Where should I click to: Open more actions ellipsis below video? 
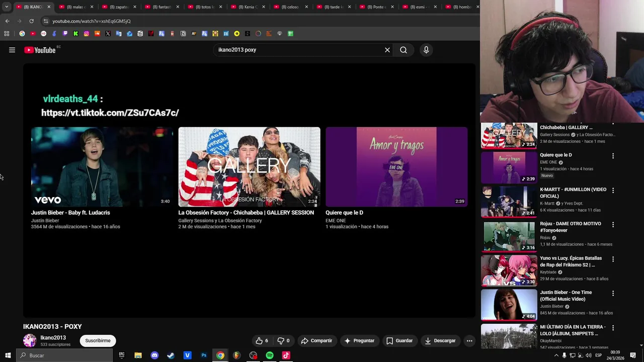point(469,340)
